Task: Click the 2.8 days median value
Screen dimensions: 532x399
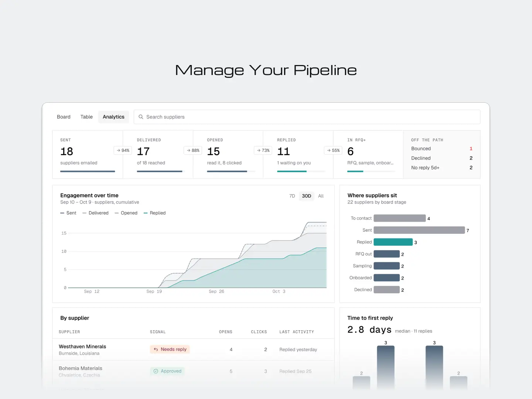Action: [369, 330]
